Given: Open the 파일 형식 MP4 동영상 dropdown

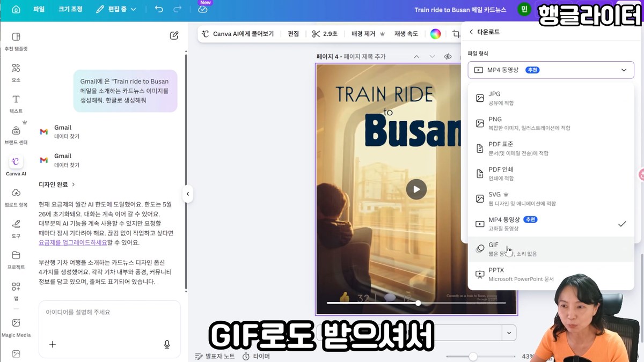Looking at the screenshot, I should coord(551,70).
